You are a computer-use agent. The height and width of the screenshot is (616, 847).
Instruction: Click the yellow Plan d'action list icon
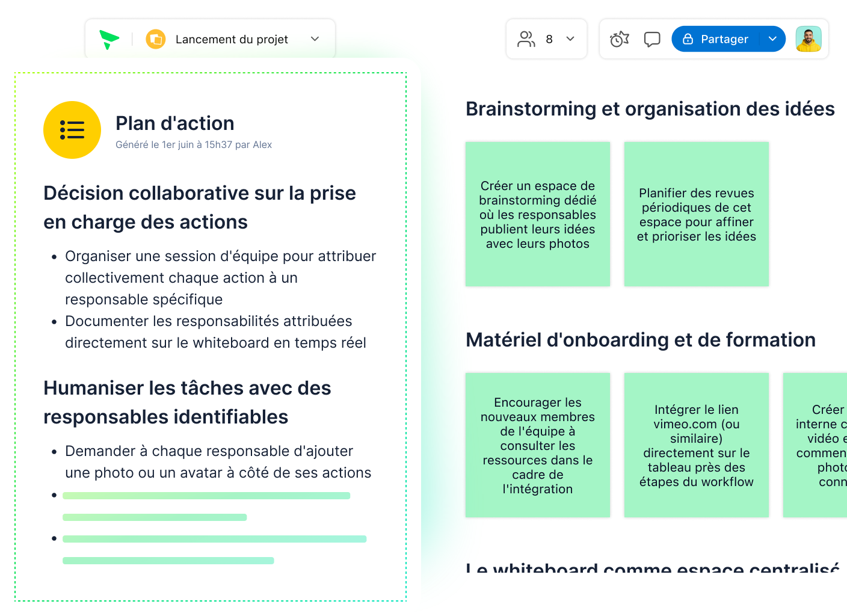[x=72, y=130]
